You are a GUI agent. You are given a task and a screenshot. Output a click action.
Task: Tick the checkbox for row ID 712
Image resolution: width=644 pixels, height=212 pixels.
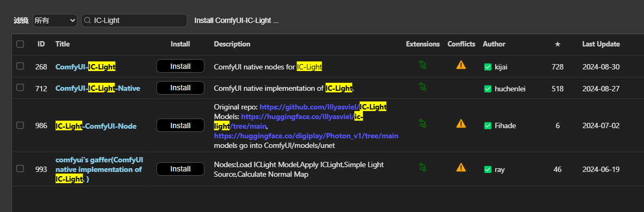click(x=20, y=88)
